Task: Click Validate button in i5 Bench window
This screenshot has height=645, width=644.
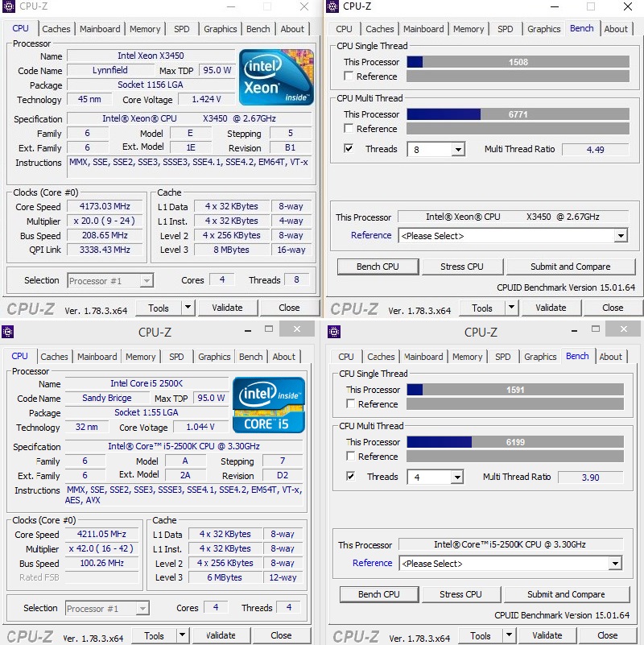Action: (x=547, y=635)
